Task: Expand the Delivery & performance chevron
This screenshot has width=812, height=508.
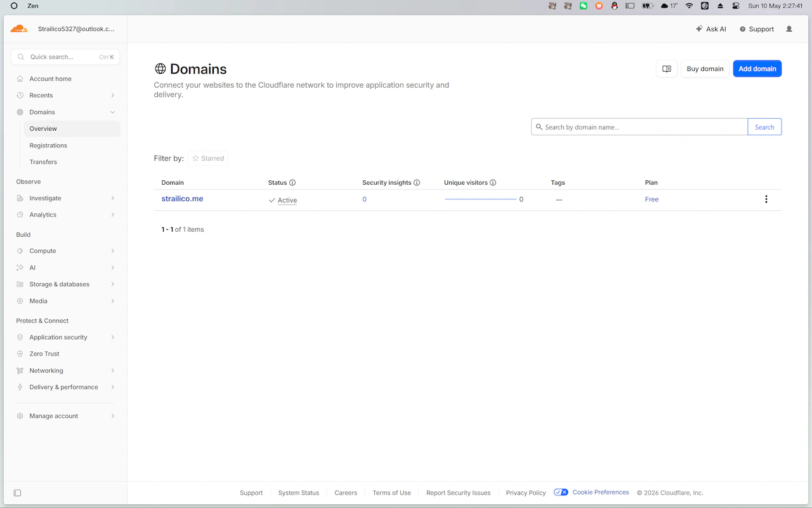Action: [x=112, y=387]
